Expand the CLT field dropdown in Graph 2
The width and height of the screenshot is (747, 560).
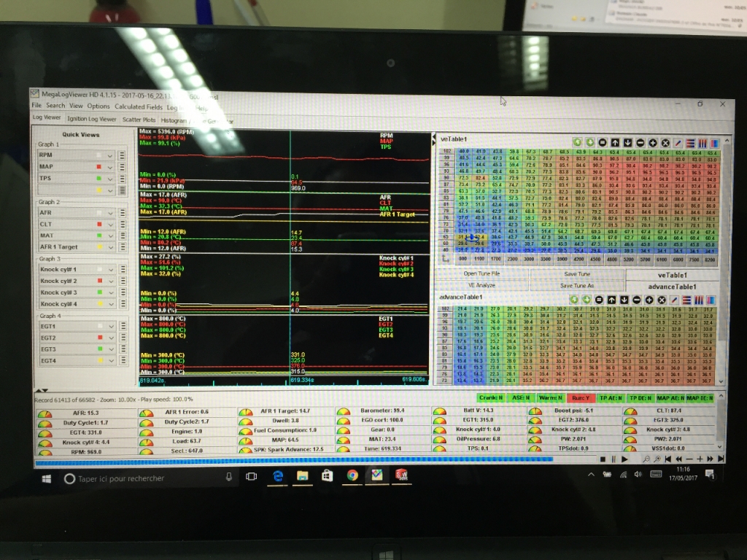pos(111,225)
